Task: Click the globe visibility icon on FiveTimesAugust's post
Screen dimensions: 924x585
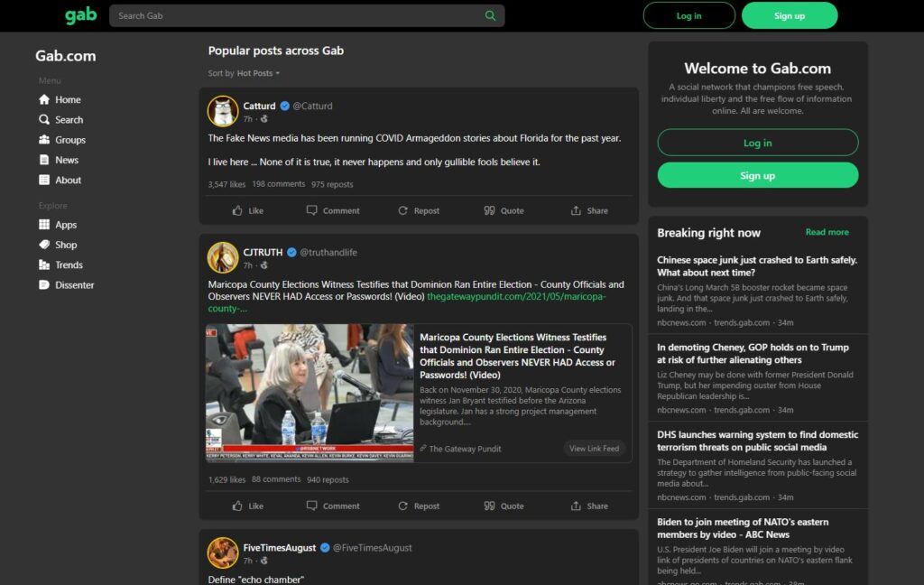Action: [264, 561]
